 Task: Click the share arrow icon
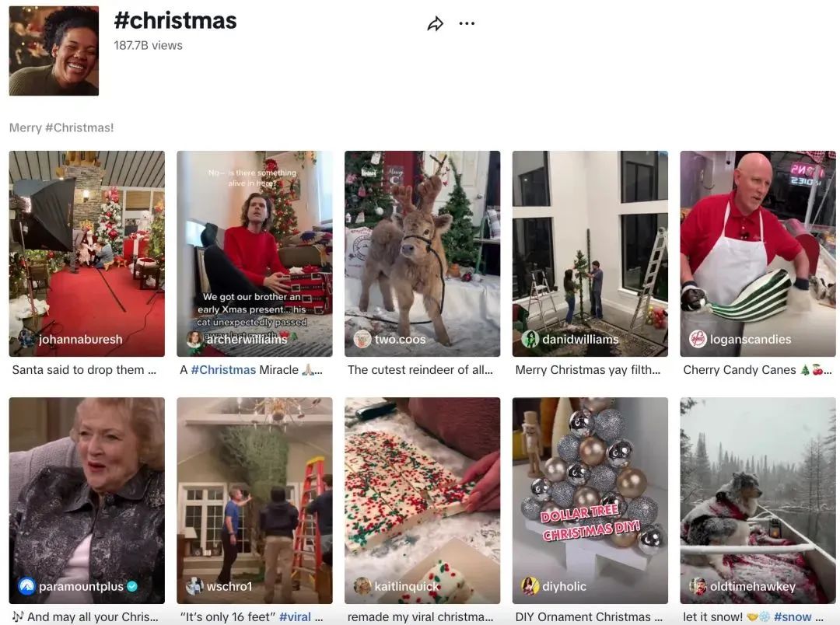435,24
